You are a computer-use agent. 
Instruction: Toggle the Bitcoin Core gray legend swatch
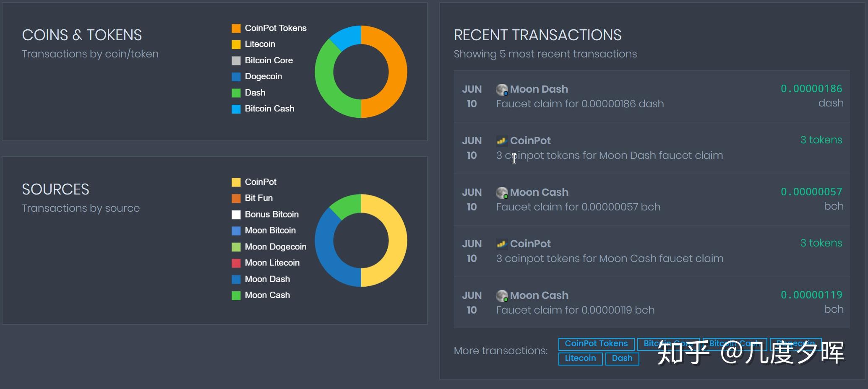tap(236, 60)
